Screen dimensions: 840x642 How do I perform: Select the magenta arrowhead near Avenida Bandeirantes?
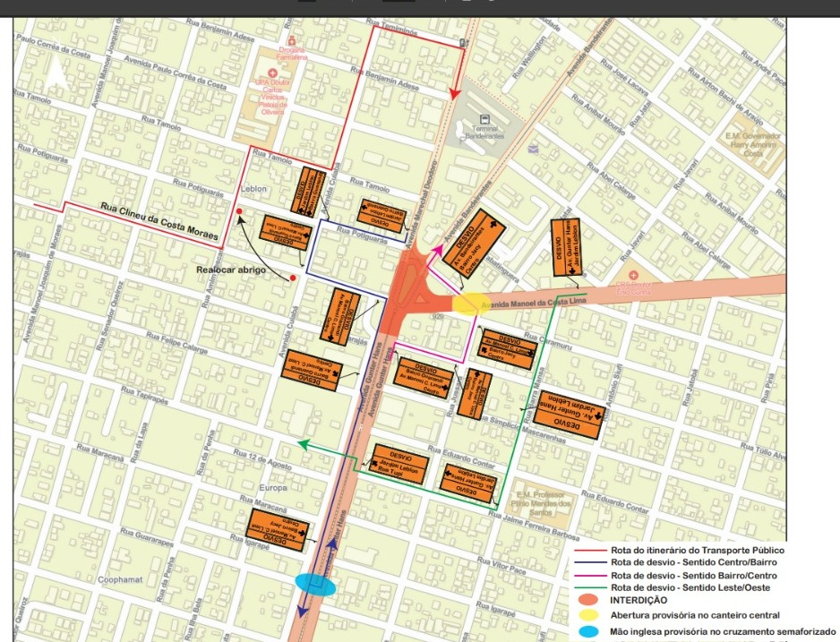point(438,249)
